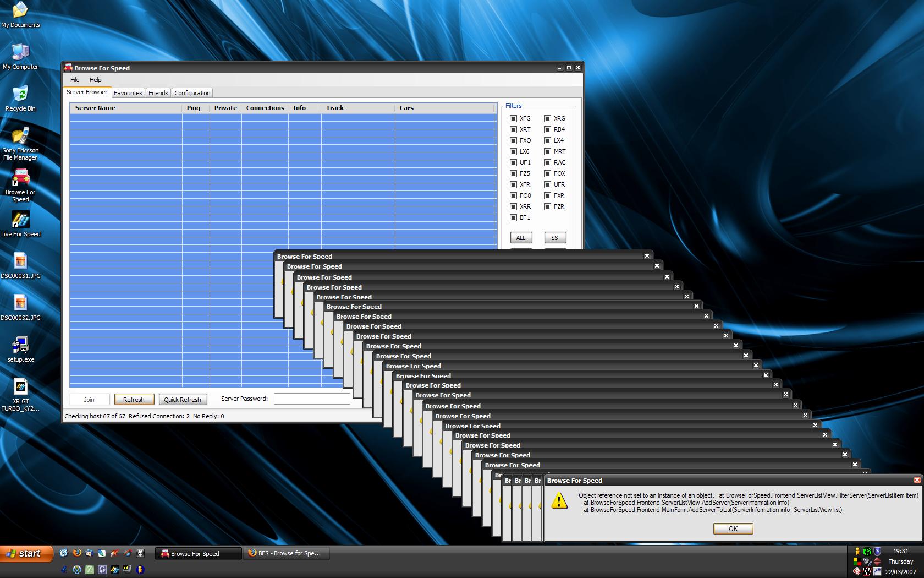The image size is (924, 578).
Task: Dismiss the error dialog with OK
Action: click(733, 528)
